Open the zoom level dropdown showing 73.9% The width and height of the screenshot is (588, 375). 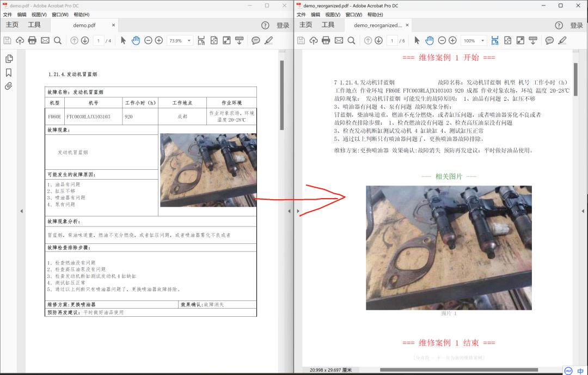click(x=180, y=40)
